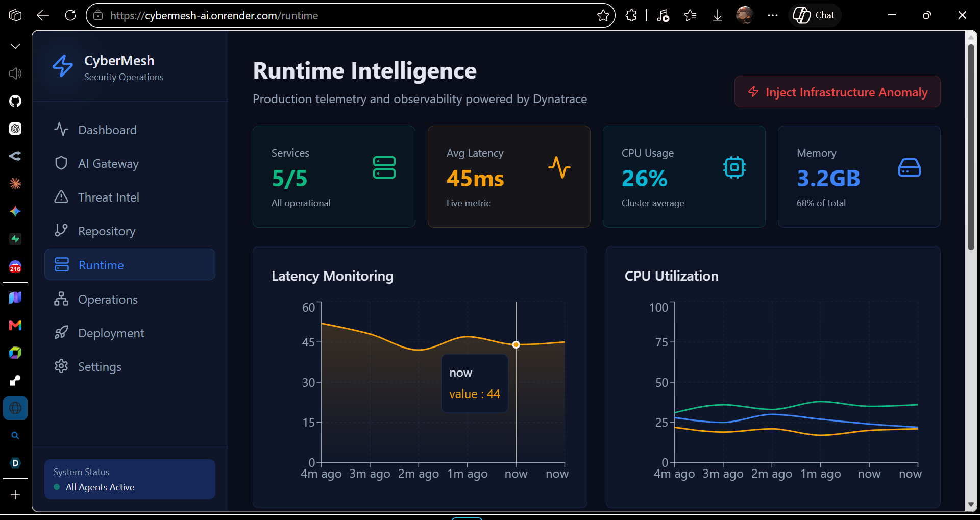
Task: Select the Repository branch icon
Action: [x=61, y=231]
